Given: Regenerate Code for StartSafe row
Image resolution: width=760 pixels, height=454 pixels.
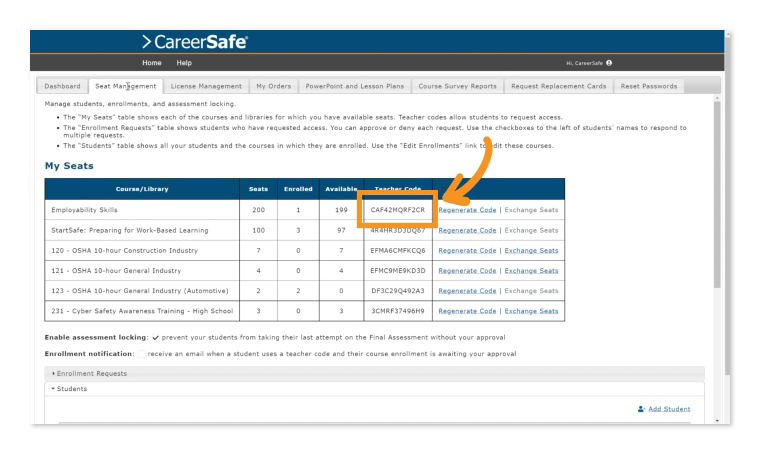Looking at the screenshot, I should tap(467, 231).
